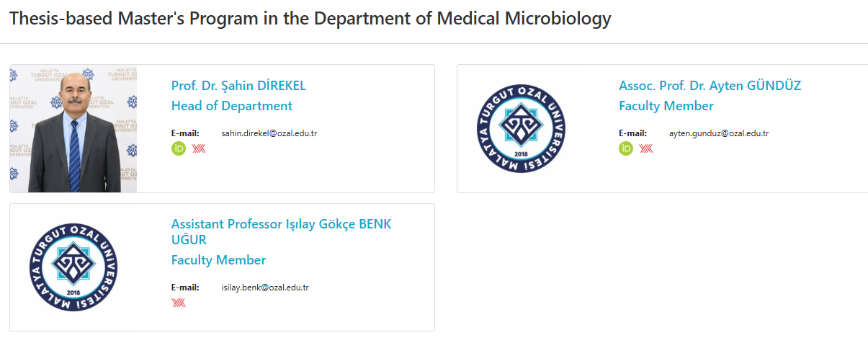Open Şahin Direkel's YÖK academic icon
Image resolution: width=868 pixels, height=343 pixels.
(x=199, y=149)
